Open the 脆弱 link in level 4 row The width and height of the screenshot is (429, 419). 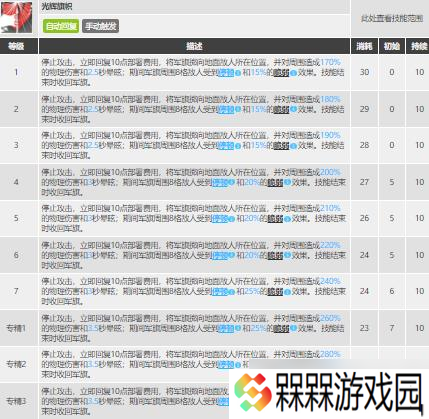tap(275, 182)
